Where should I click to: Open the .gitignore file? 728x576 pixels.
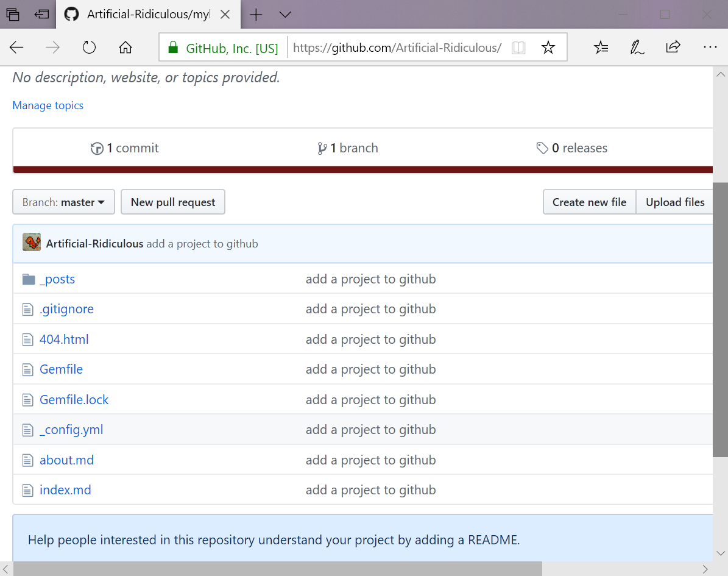coord(66,310)
